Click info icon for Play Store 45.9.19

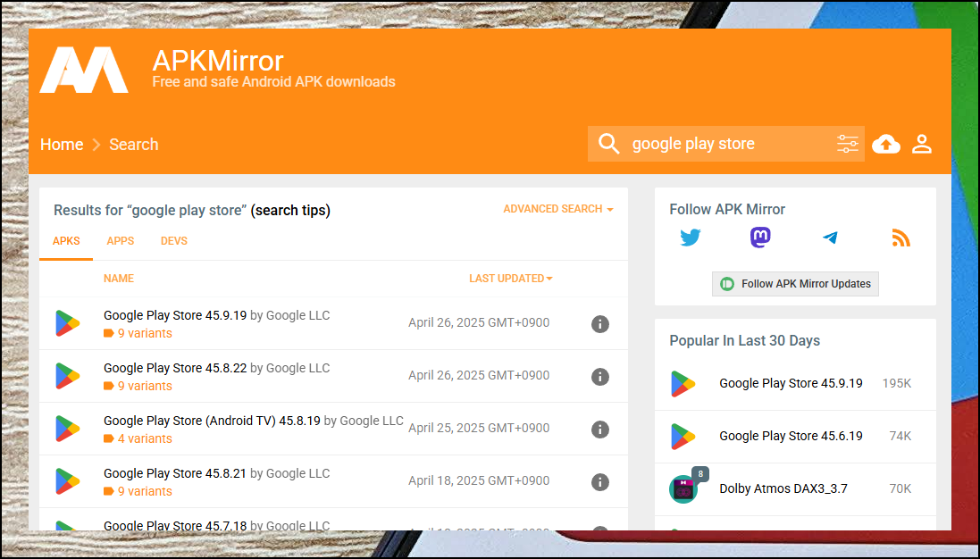600,324
